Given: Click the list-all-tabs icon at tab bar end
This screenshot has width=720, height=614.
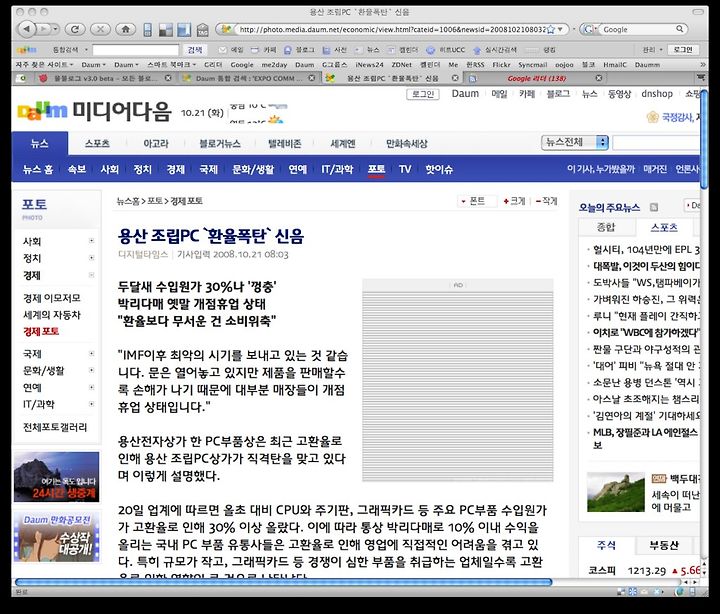Looking at the screenshot, I should click(x=701, y=78).
